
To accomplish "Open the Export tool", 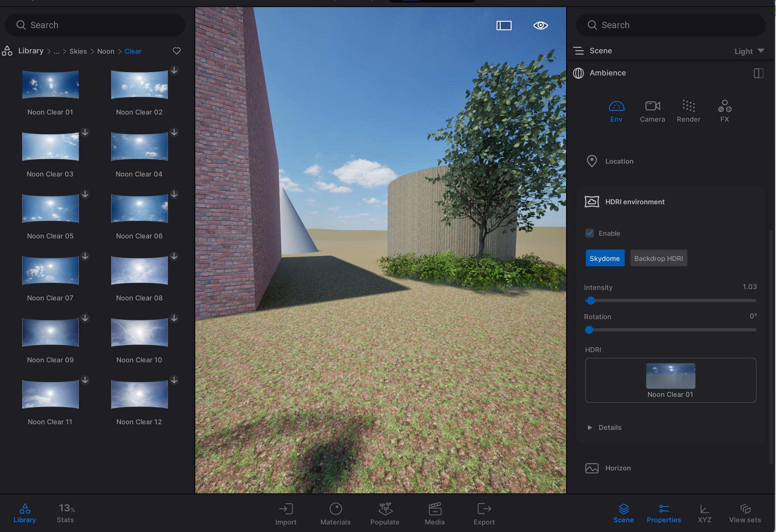I will (x=484, y=514).
